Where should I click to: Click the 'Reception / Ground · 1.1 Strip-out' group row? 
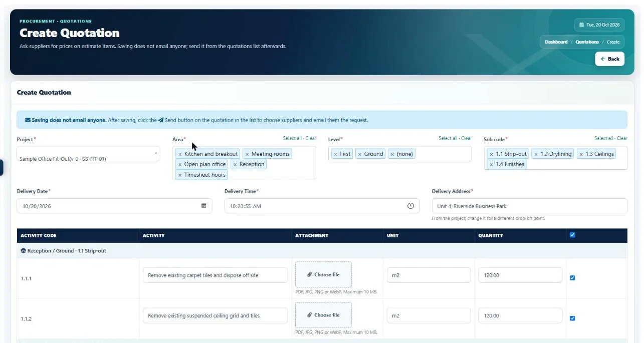click(322, 251)
